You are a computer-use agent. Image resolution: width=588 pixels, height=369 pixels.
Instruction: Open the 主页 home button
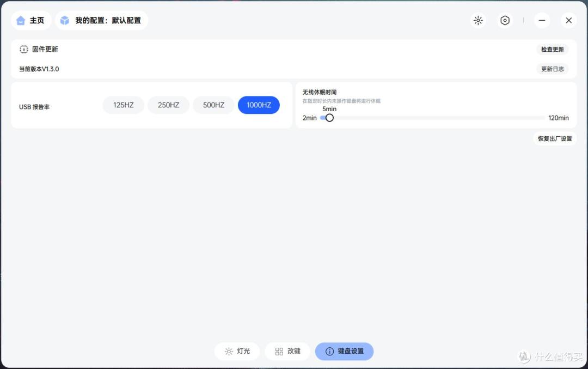click(x=31, y=20)
